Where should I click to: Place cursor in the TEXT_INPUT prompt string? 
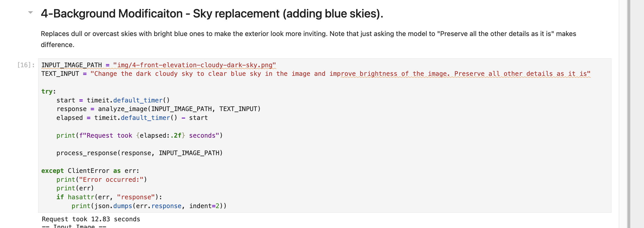tap(340, 74)
